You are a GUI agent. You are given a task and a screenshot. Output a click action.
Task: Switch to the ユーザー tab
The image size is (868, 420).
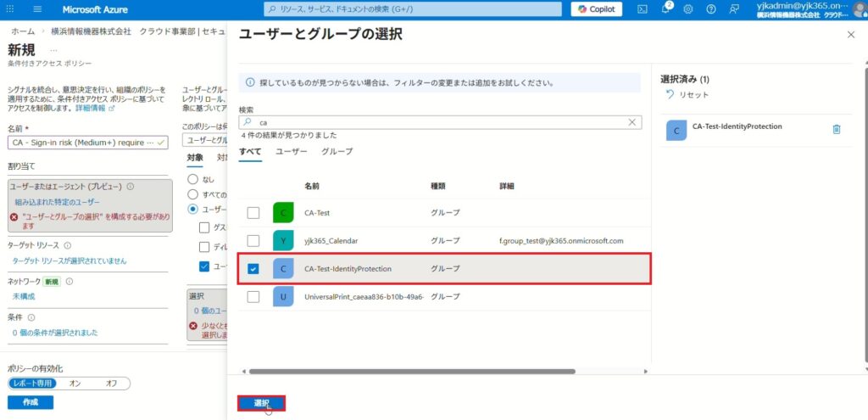coord(292,151)
